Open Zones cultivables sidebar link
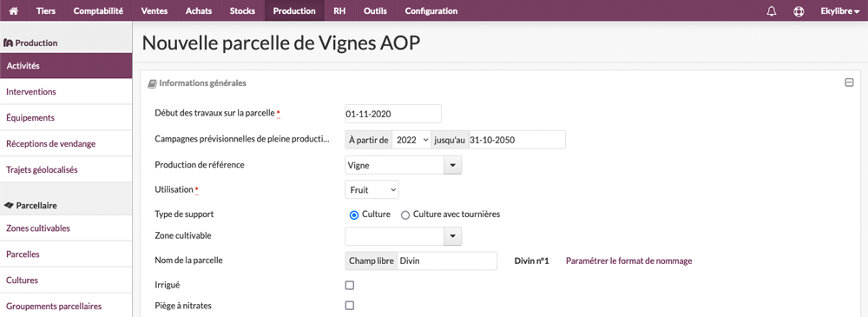This screenshot has height=317, width=868. pos(66,228)
